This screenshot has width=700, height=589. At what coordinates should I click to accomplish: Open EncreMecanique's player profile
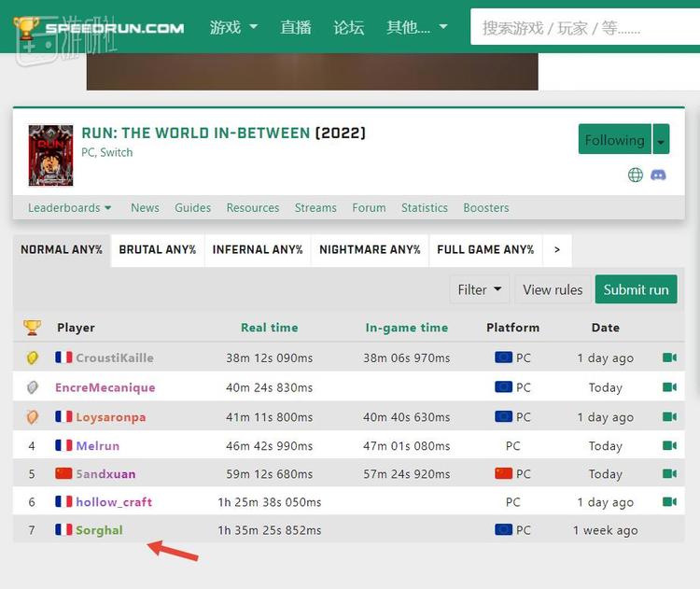tap(105, 387)
